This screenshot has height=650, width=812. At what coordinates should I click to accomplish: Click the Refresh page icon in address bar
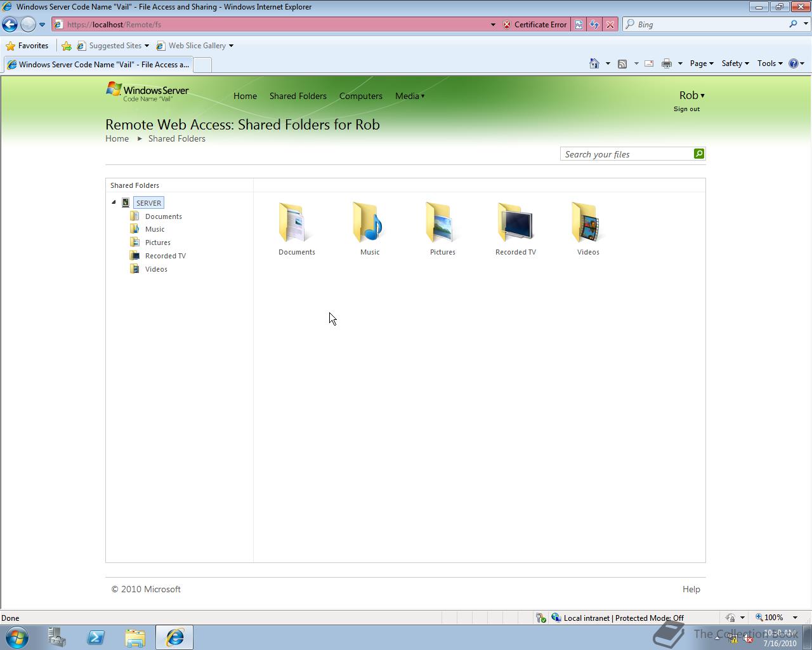tap(594, 25)
